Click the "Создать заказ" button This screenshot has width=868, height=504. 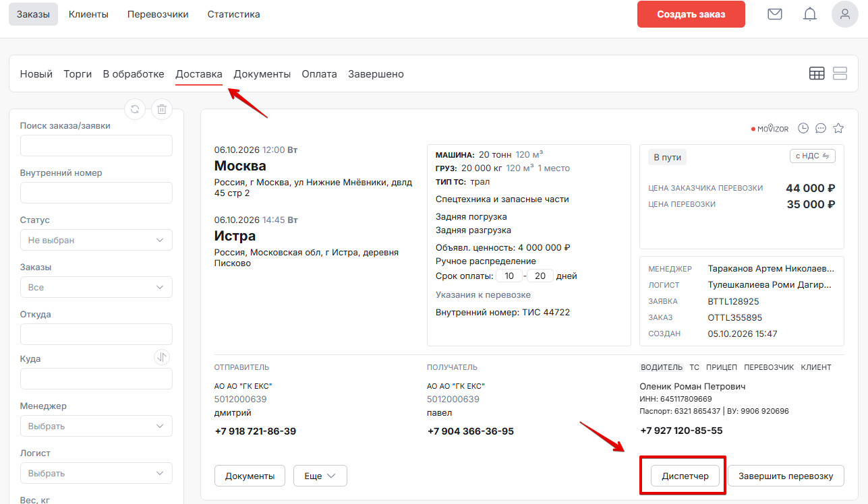pos(691,14)
